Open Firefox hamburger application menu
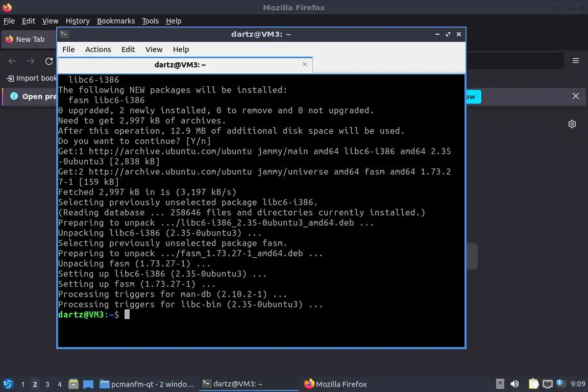588x392 pixels. click(576, 61)
